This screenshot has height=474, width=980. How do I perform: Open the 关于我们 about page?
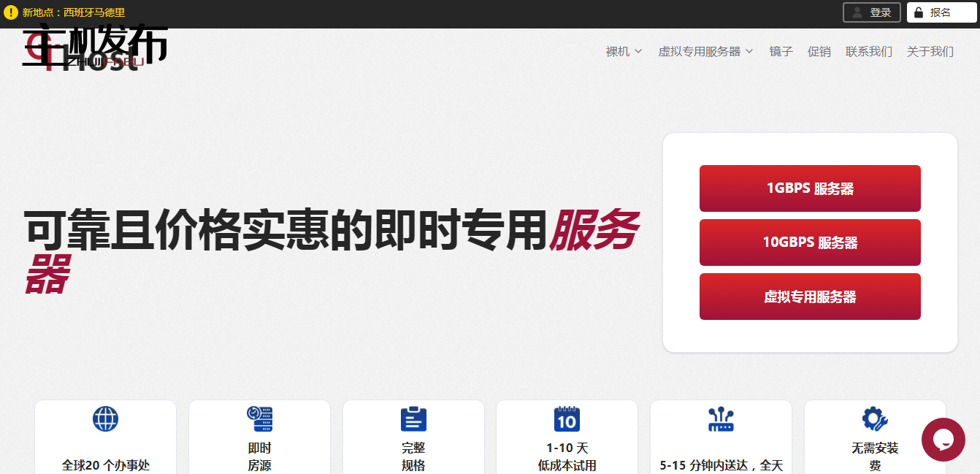930,52
